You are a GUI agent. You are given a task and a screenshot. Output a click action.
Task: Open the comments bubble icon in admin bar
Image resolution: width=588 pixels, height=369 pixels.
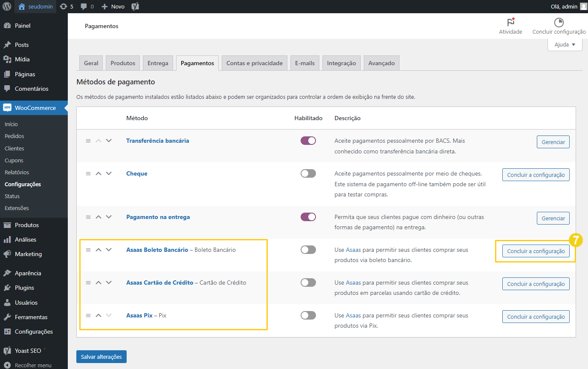pos(84,6)
